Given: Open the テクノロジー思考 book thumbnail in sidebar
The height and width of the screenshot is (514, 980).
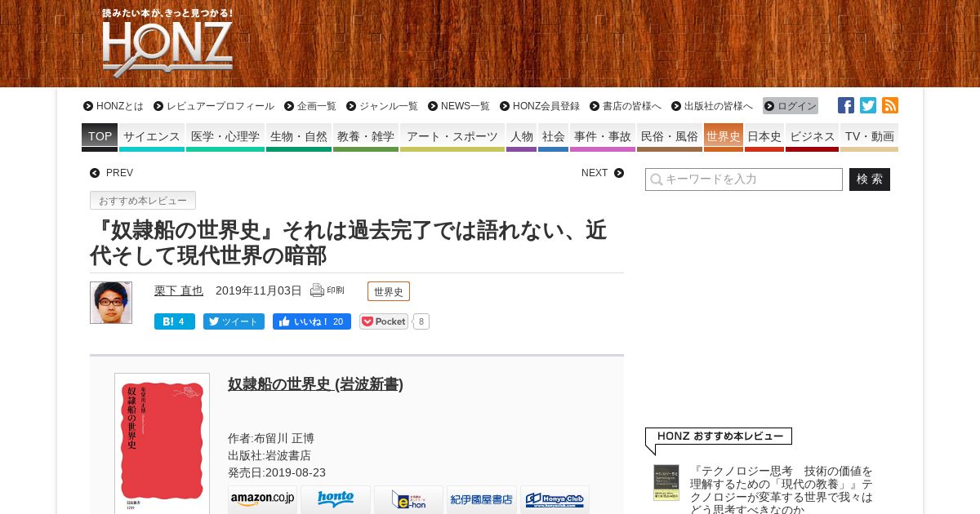Looking at the screenshot, I should point(666,482).
